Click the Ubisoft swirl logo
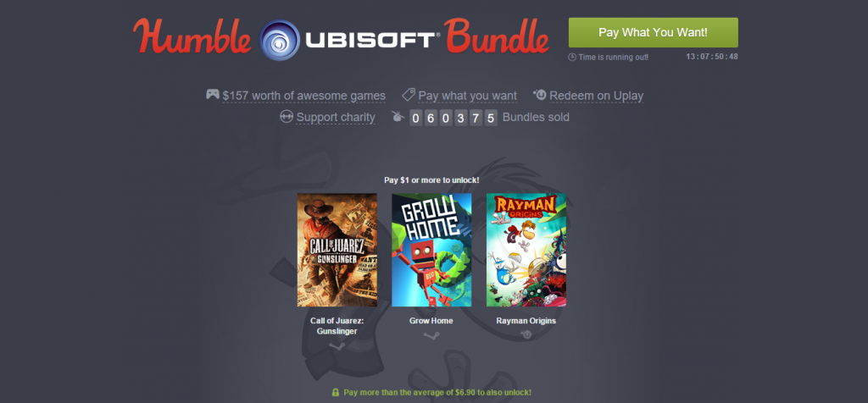 click(280, 40)
